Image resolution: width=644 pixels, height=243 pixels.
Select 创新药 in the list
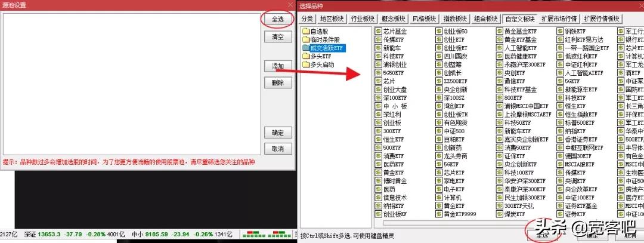click(x=452, y=148)
